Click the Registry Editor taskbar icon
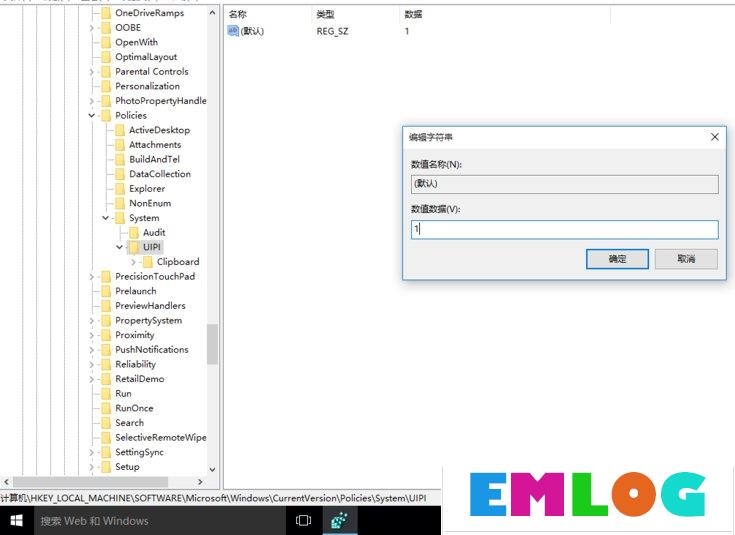 (339, 520)
